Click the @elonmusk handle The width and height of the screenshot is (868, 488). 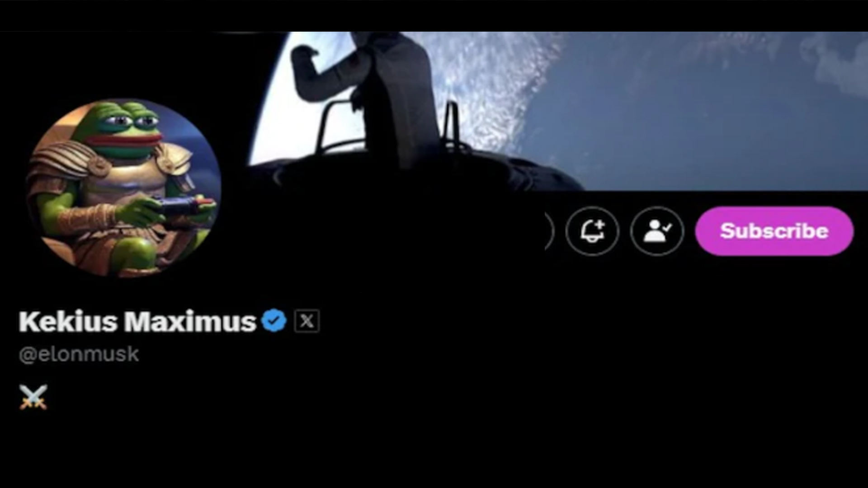pyautogui.click(x=79, y=354)
